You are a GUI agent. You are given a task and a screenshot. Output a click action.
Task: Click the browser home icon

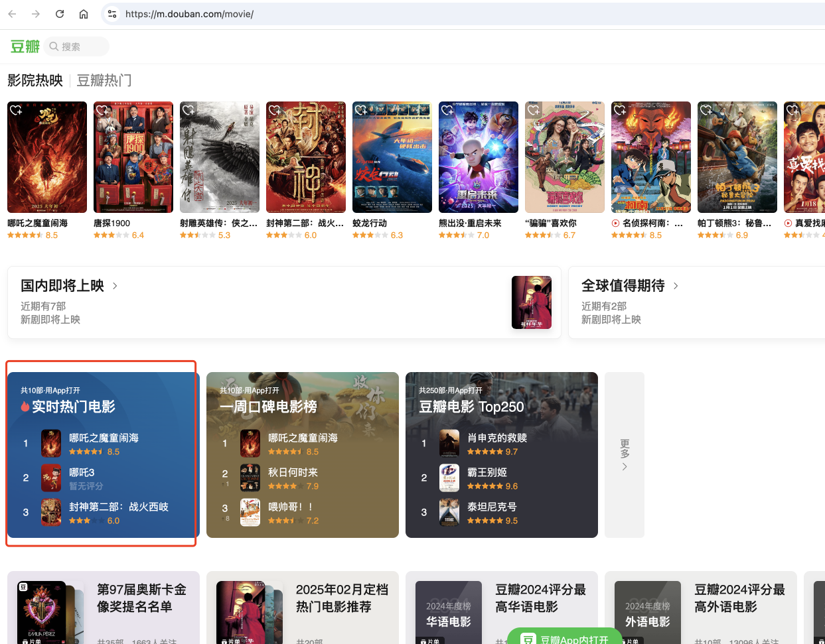(x=84, y=14)
